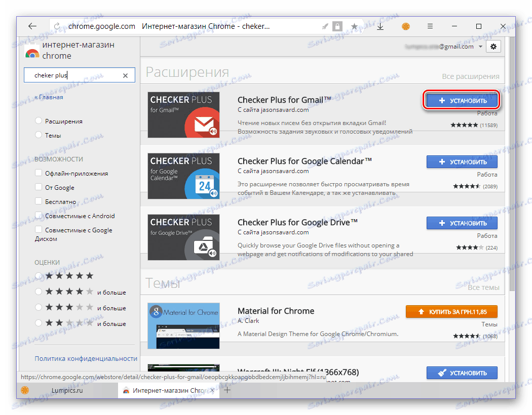Buy Material for Chrome theme
The image size is (532, 415).
(x=451, y=312)
